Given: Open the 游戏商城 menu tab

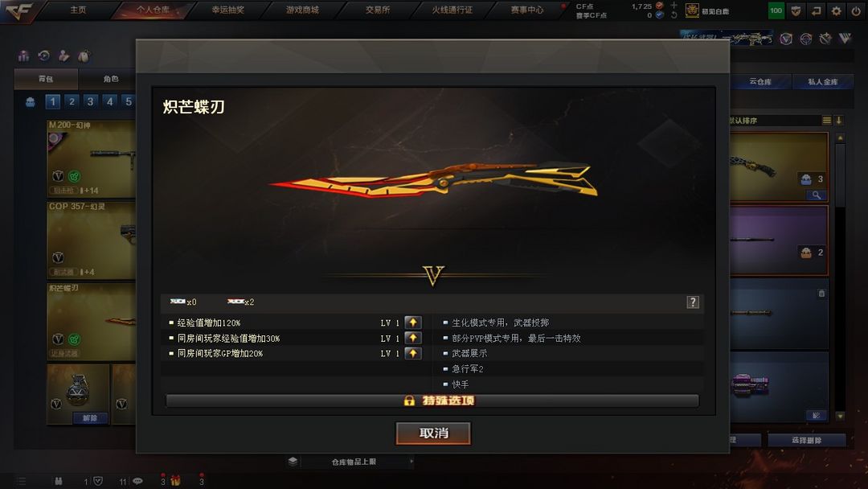Looking at the screenshot, I should point(302,10).
